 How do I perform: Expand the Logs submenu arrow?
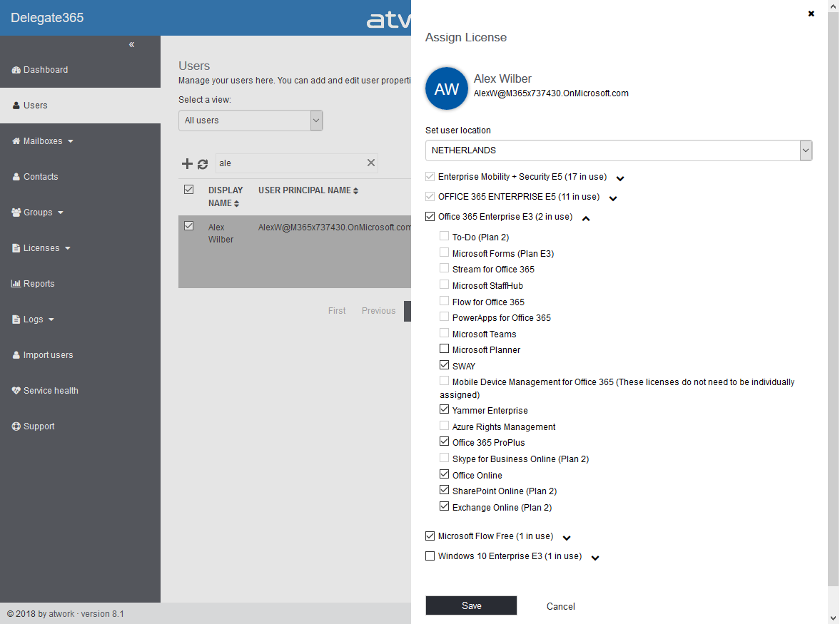51,320
